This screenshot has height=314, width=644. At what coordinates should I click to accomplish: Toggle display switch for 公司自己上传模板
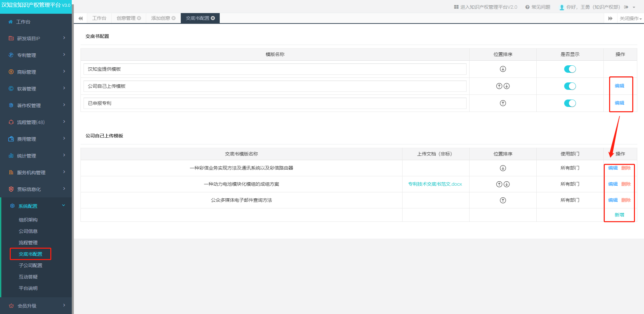570,86
